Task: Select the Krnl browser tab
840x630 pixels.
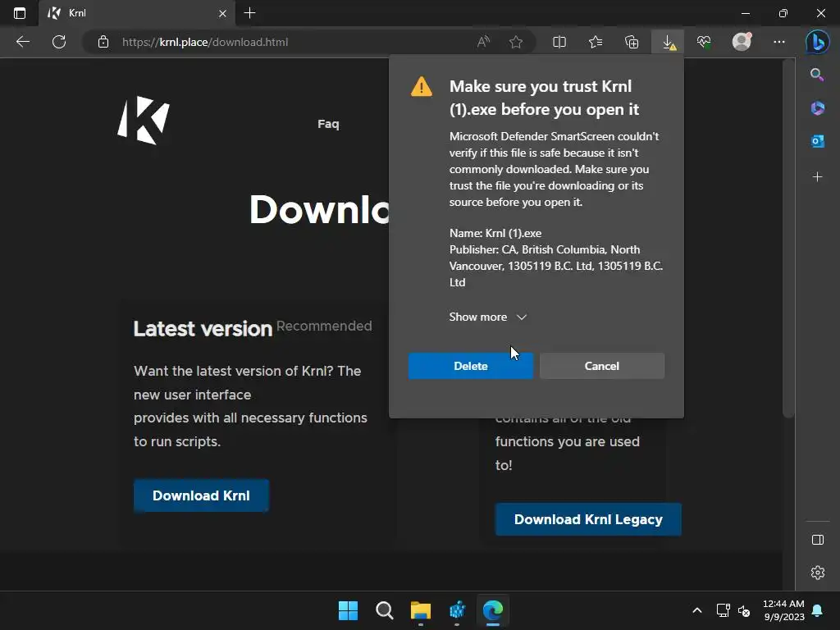Action: (138, 13)
